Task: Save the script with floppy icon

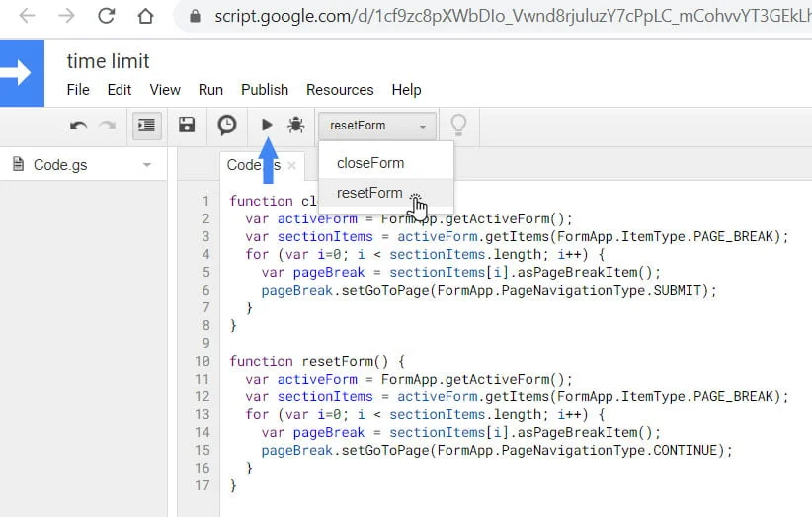Action: coord(187,125)
